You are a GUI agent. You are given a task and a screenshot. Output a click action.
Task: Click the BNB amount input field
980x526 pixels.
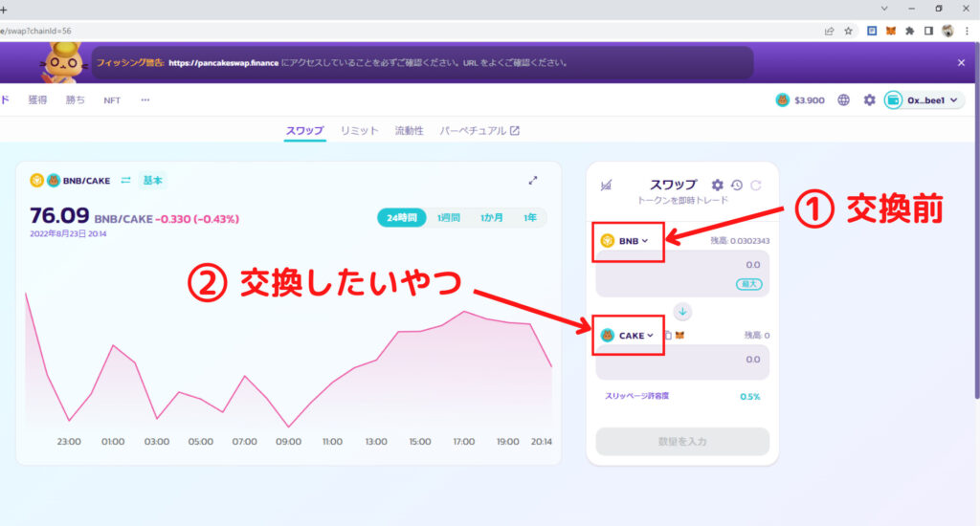point(682,274)
